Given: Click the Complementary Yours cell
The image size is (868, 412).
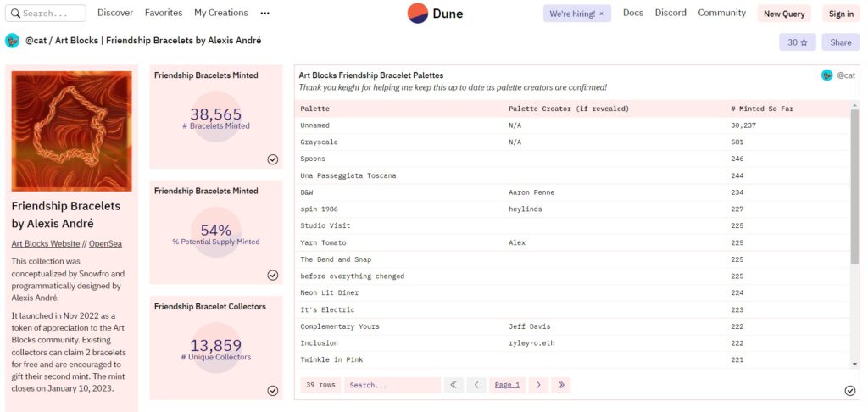Looking at the screenshot, I should tap(340, 326).
